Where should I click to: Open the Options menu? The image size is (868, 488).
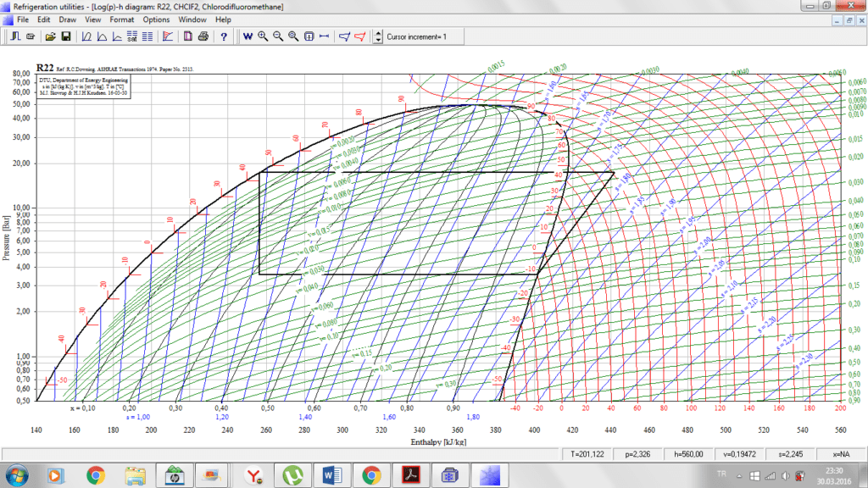click(x=156, y=19)
